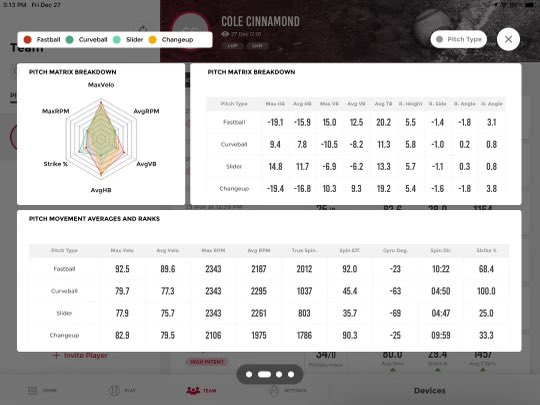Select Curveball row in matrix breakdown table
The height and width of the screenshot is (405, 540).
pyautogui.click(x=356, y=144)
